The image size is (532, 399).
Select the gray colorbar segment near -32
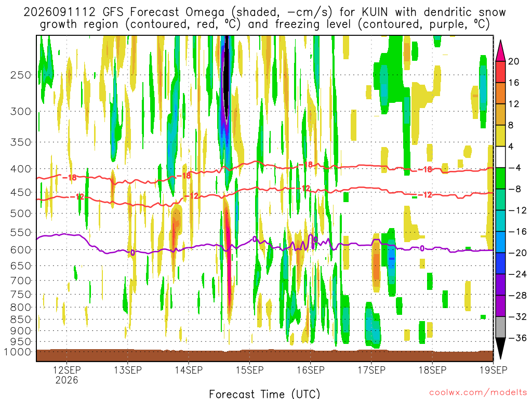(x=500, y=327)
